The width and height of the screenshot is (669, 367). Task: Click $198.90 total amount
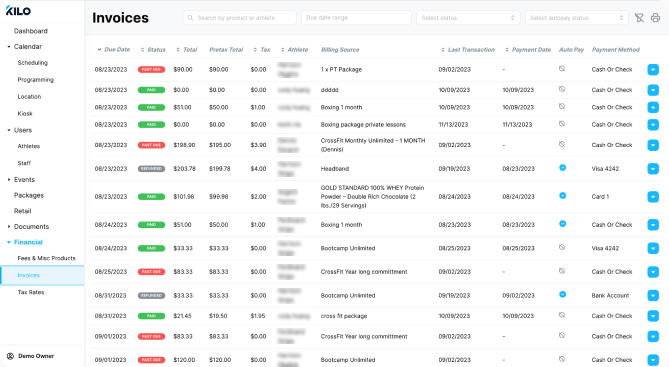(x=184, y=145)
